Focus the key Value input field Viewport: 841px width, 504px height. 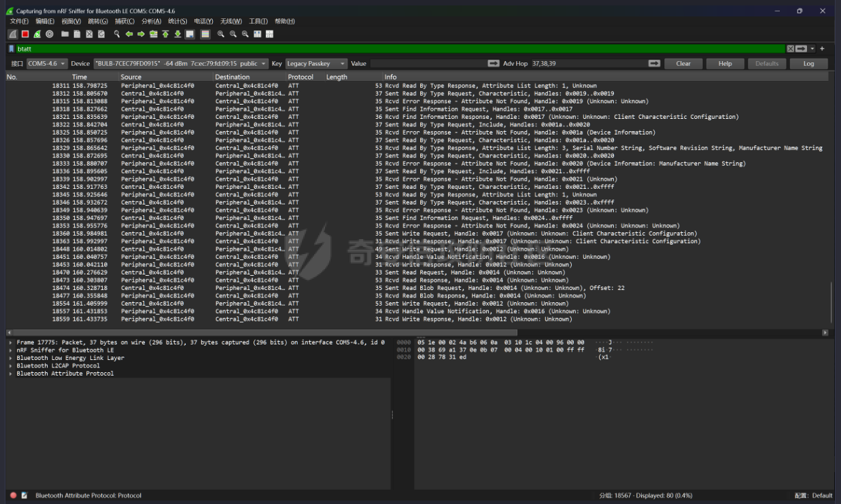point(428,63)
